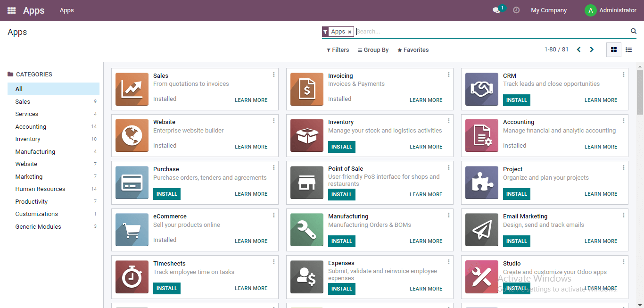Screen dimensions: 644x308
Task: Install the Expenses app
Action: [x=342, y=289]
